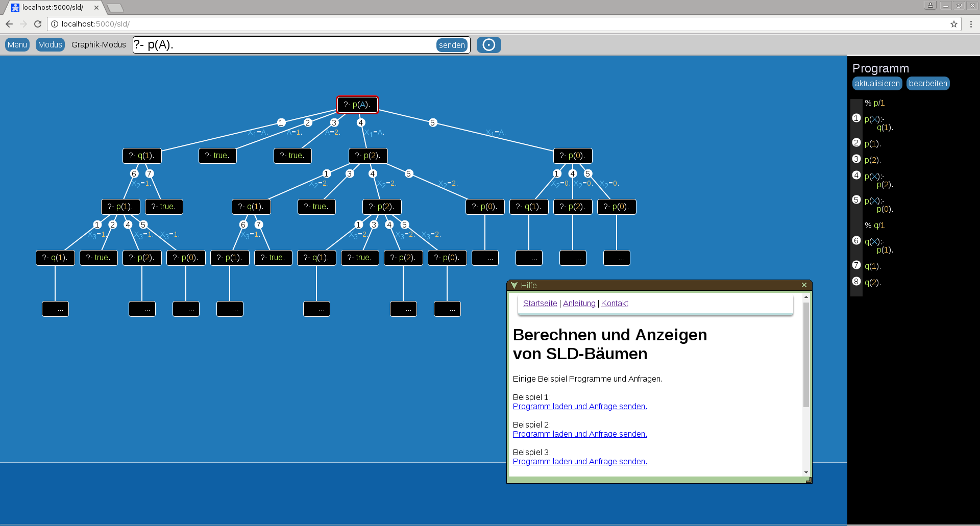Viewport: 980px width, 526px height.
Task: Click the circular target icon button
Action: (488, 45)
